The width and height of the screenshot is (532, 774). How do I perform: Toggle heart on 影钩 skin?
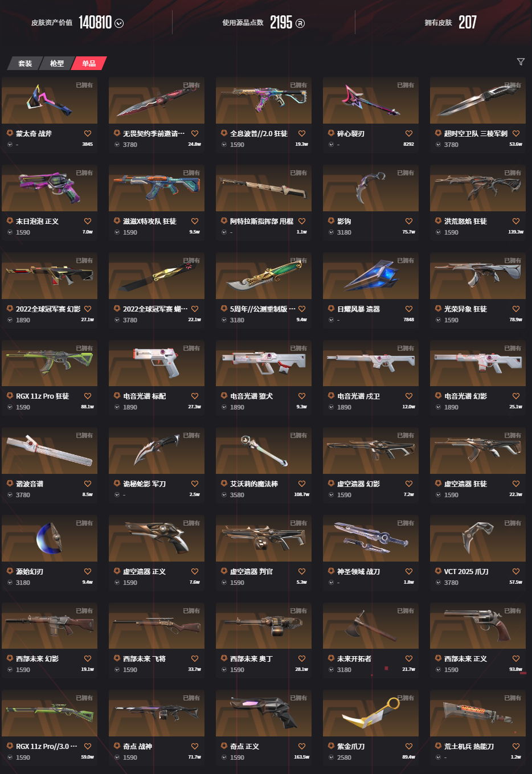(x=409, y=221)
